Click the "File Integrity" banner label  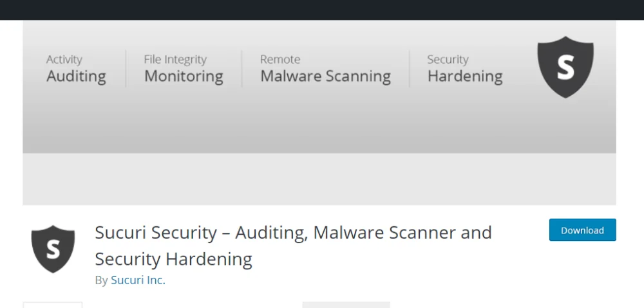(175, 60)
